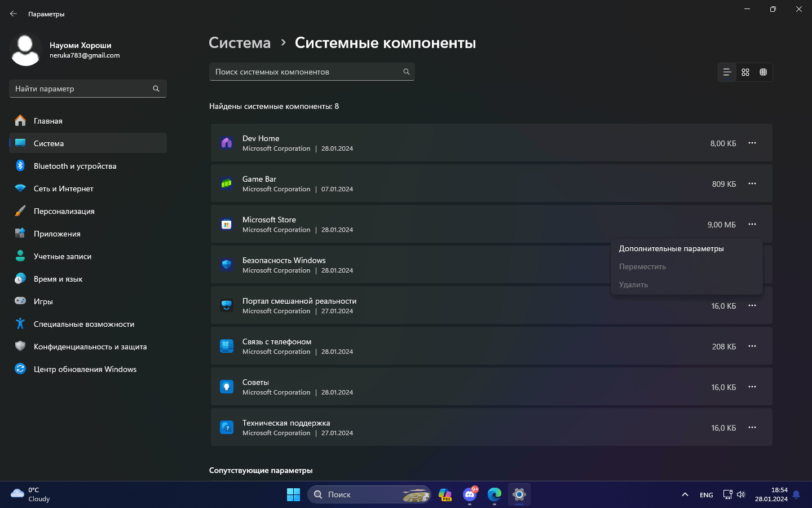This screenshot has width=812, height=508.
Task: Open Специальные возможности section
Action: (x=88, y=323)
